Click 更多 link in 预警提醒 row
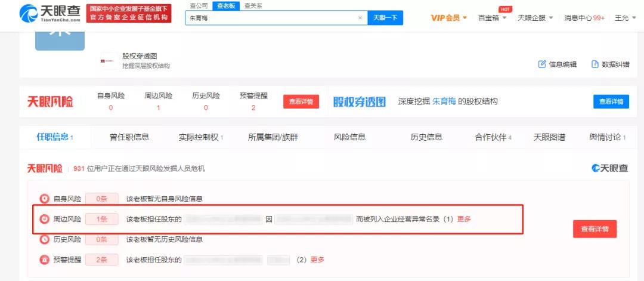This screenshot has height=281, width=644. click(x=317, y=260)
